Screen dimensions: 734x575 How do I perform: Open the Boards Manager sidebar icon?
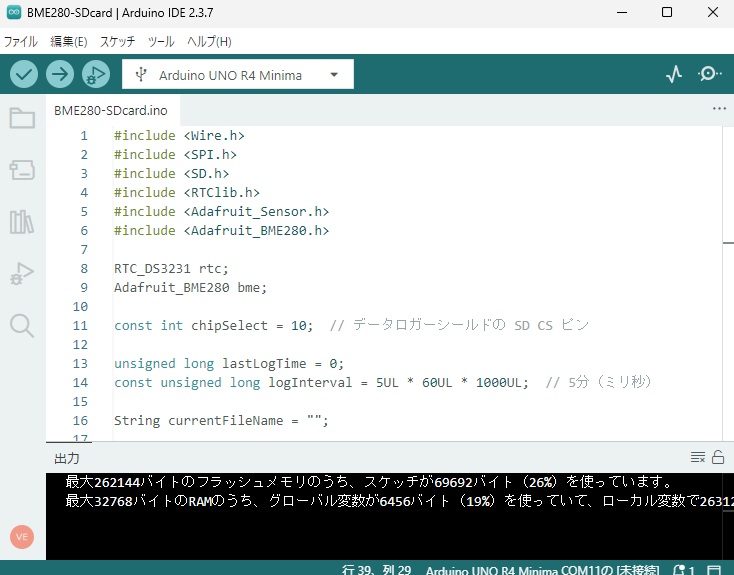click(x=22, y=171)
